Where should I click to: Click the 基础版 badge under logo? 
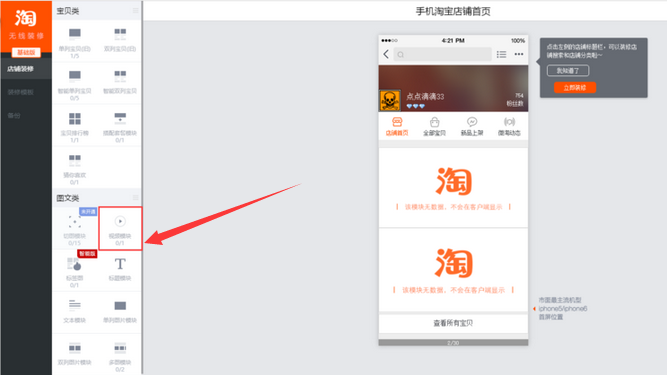(x=26, y=52)
